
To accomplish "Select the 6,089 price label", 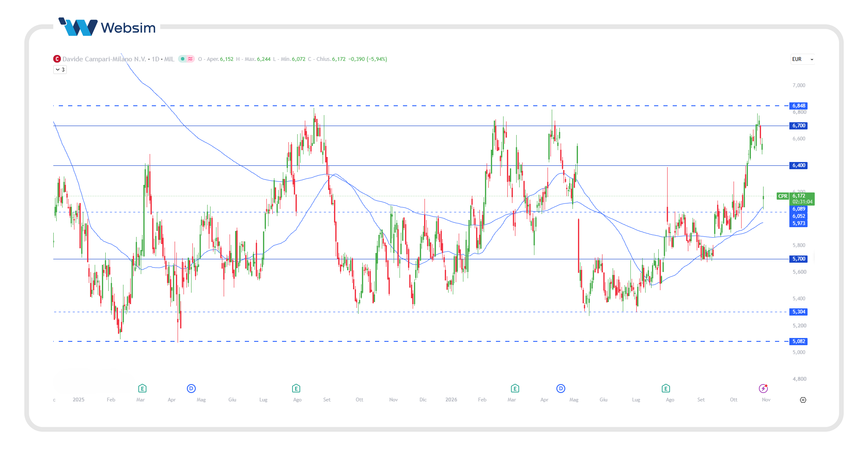I will [798, 209].
